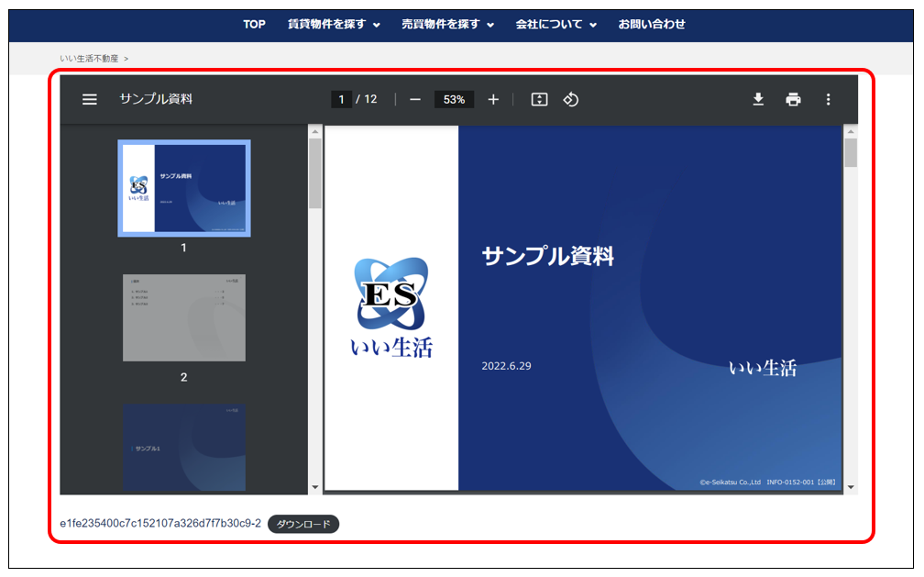924x577 pixels.
Task: Rotate the PDF counterclockwise
Action: (x=571, y=99)
